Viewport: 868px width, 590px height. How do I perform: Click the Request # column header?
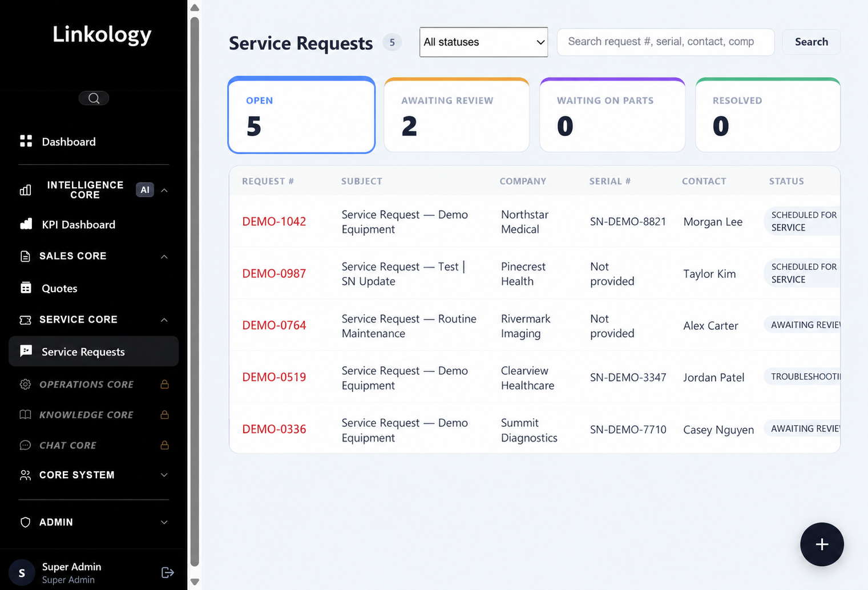pyautogui.click(x=268, y=181)
